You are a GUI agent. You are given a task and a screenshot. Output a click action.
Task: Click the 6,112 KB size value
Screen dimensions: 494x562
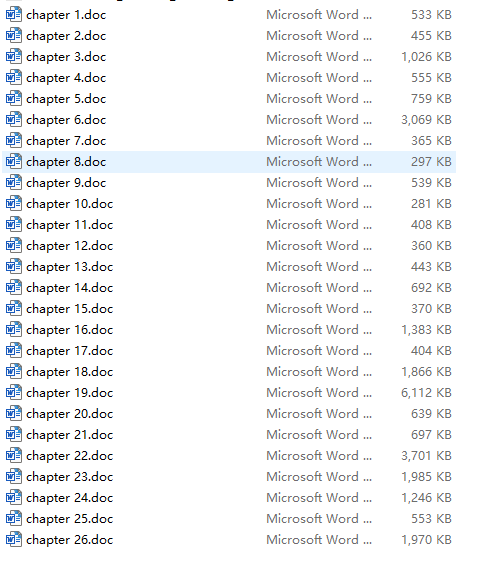[426, 392]
